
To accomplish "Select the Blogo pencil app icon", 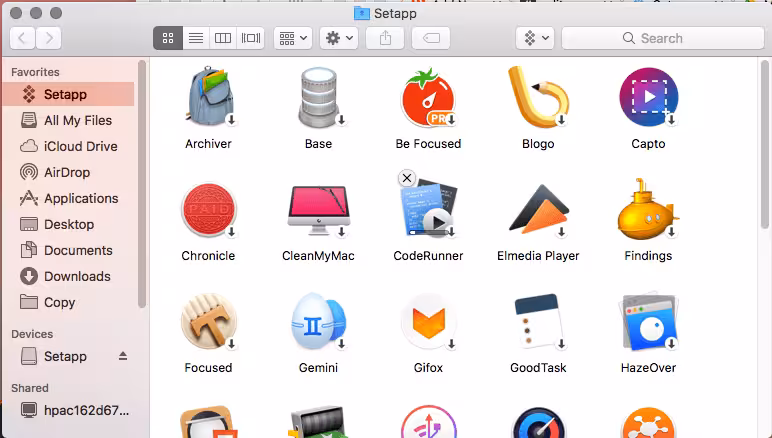I will [538, 98].
